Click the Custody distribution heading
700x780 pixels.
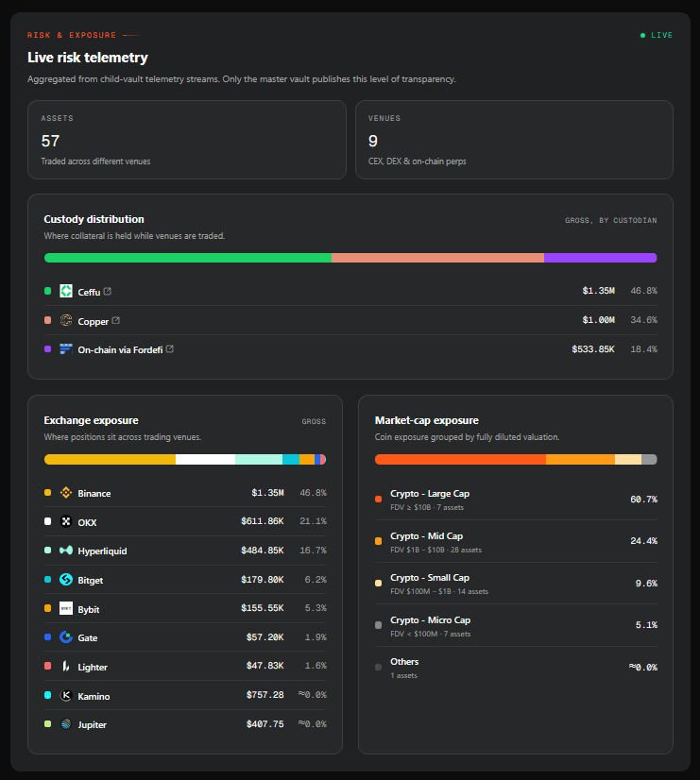pyautogui.click(x=94, y=219)
